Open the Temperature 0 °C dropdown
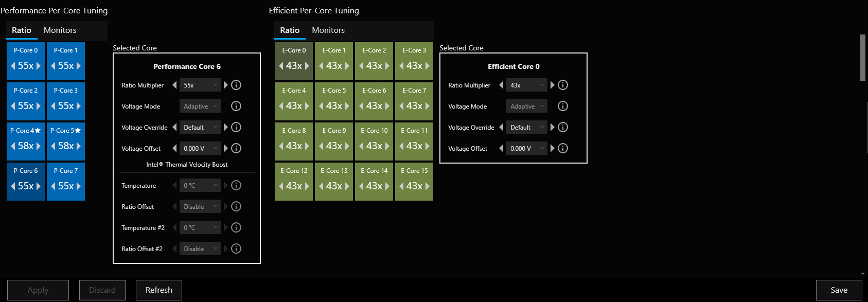This screenshot has width=868, height=302. (x=200, y=185)
